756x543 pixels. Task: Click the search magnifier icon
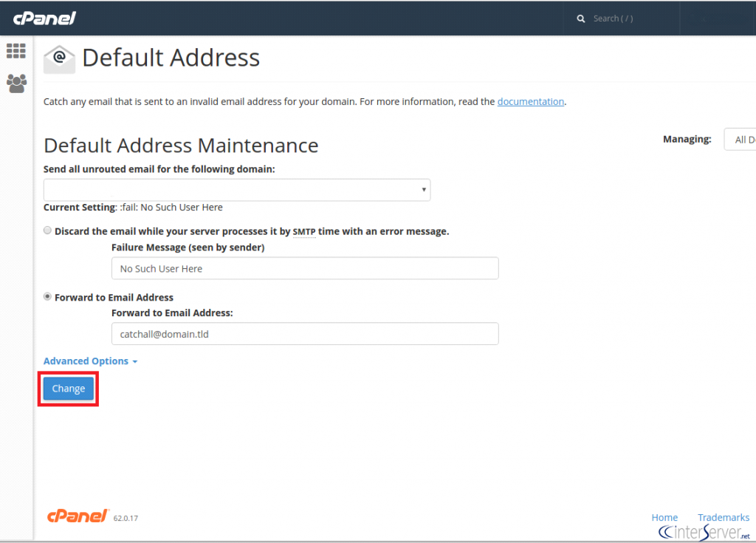581,18
